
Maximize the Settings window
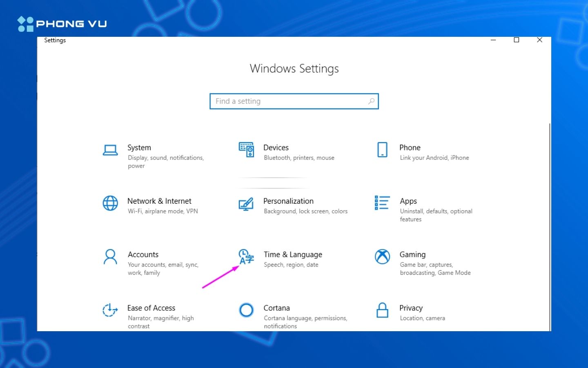click(517, 40)
